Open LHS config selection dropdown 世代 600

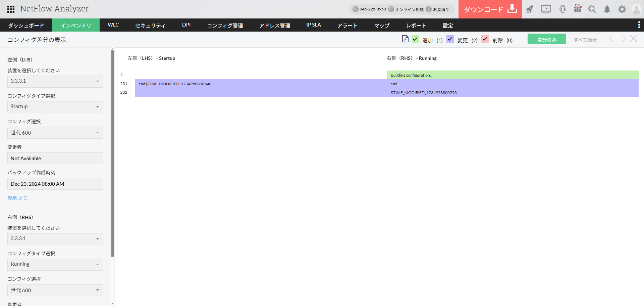[55, 133]
